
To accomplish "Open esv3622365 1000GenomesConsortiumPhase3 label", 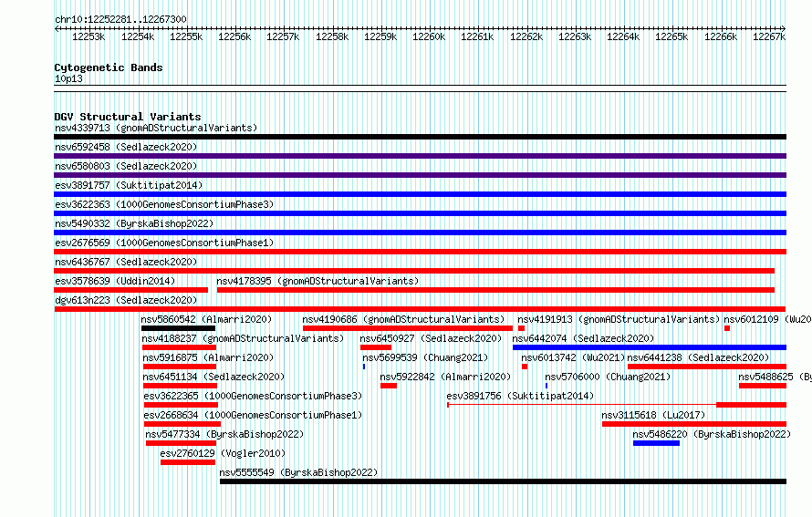I will 254,396.
